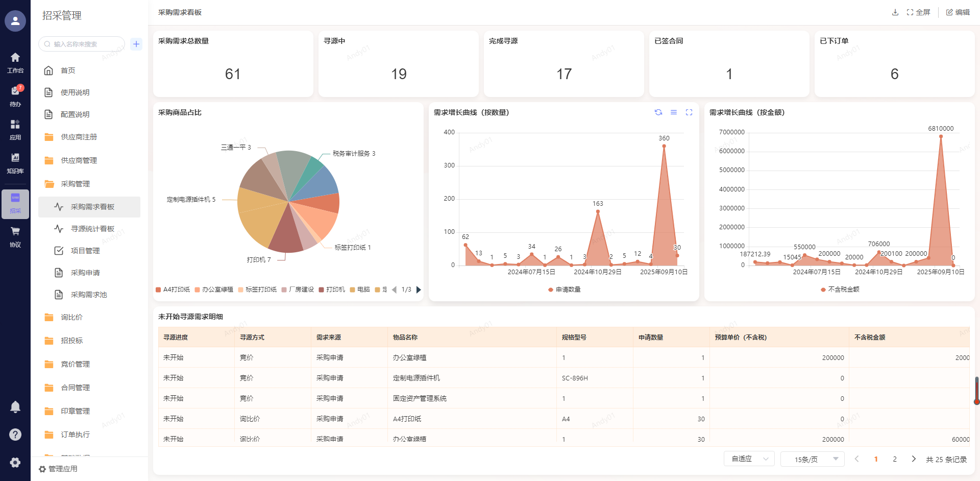
Task: Open the quantity growth chart list menu icon
Action: click(x=674, y=112)
